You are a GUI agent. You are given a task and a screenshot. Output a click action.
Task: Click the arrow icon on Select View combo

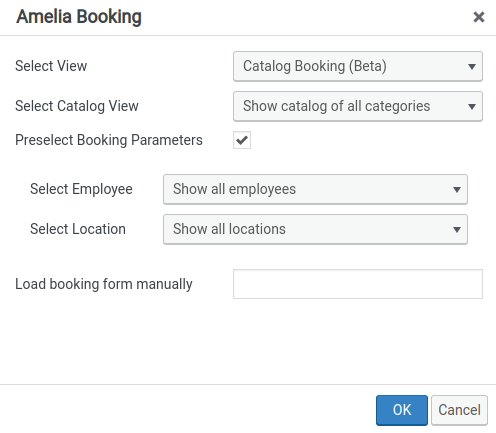[472, 67]
